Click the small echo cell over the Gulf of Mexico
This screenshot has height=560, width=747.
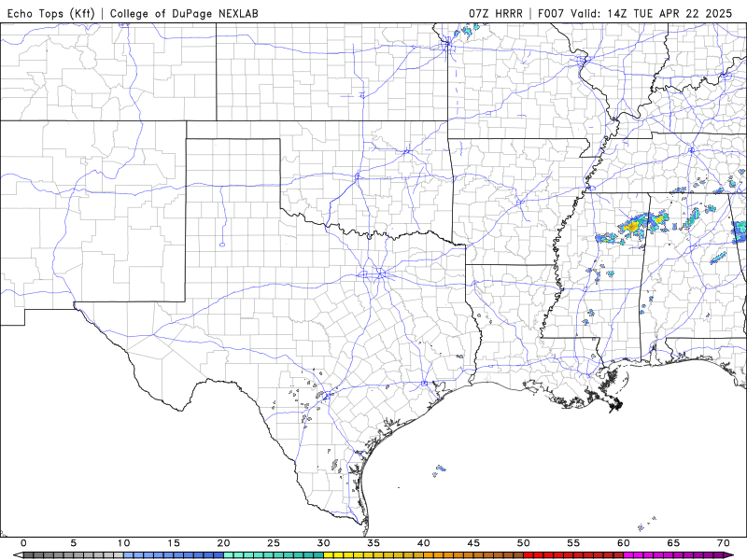click(439, 470)
